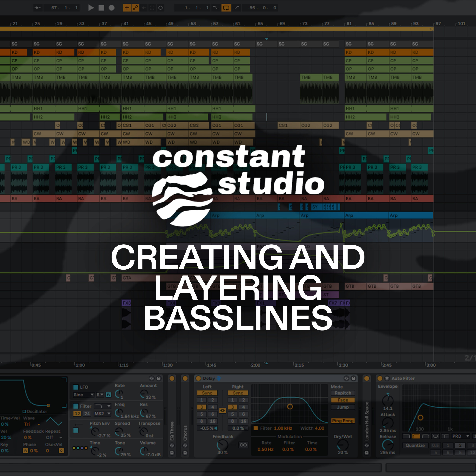
Task: Toggle the LFO section on/off switch
Action: [76, 387]
